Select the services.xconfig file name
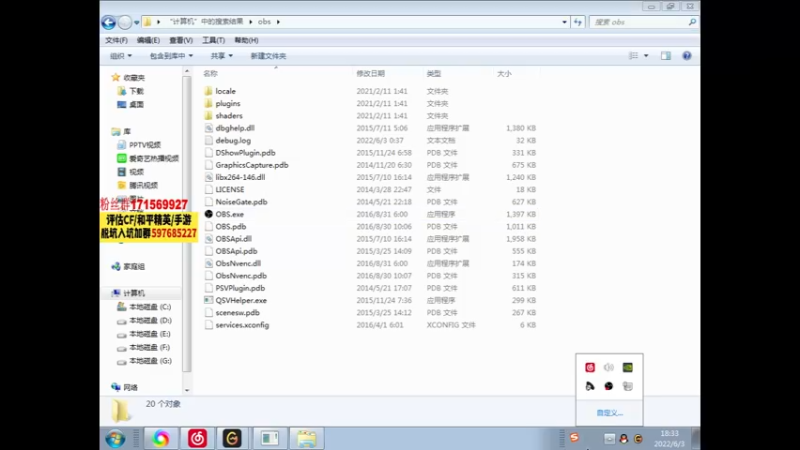This screenshot has height=450, width=800. tap(242, 325)
